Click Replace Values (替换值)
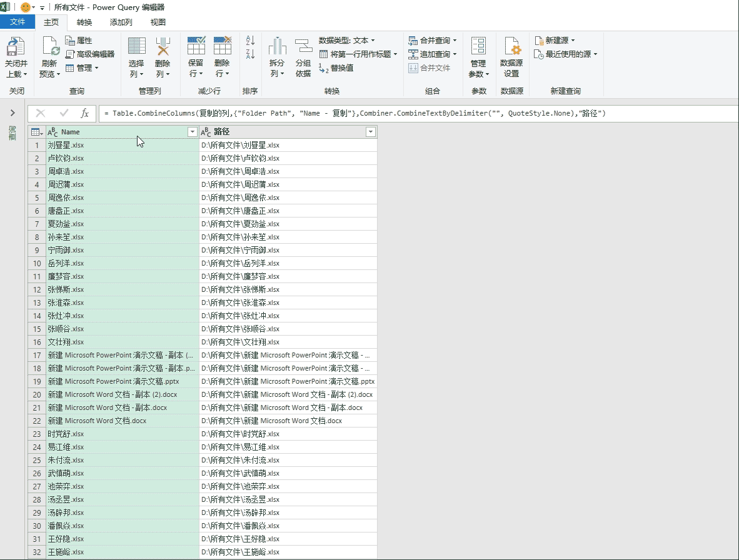This screenshot has height=560, width=739. pos(336,68)
